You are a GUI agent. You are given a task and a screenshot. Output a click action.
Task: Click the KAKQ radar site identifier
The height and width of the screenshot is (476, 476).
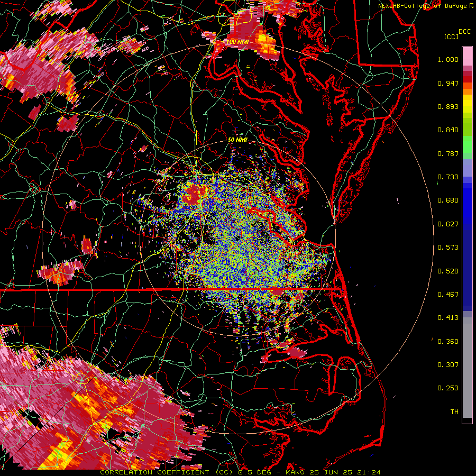click(295, 472)
